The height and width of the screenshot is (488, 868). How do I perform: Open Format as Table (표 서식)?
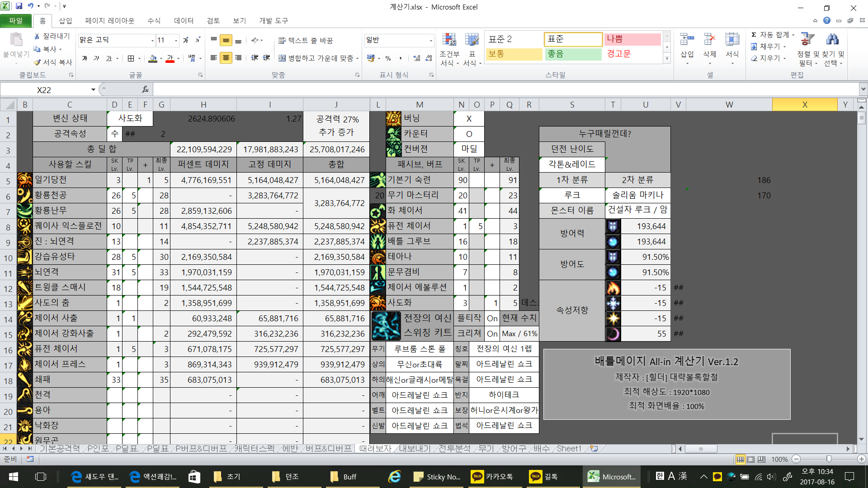(472, 50)
